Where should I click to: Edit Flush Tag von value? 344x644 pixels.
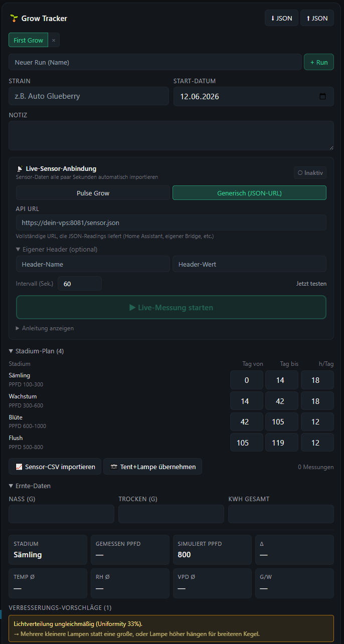coord(247,443)
